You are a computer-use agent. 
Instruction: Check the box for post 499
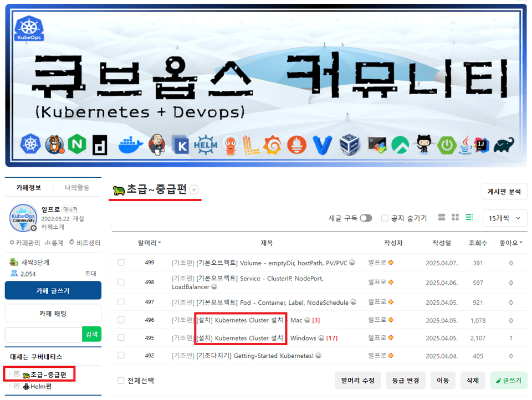(x=121, y=263)
